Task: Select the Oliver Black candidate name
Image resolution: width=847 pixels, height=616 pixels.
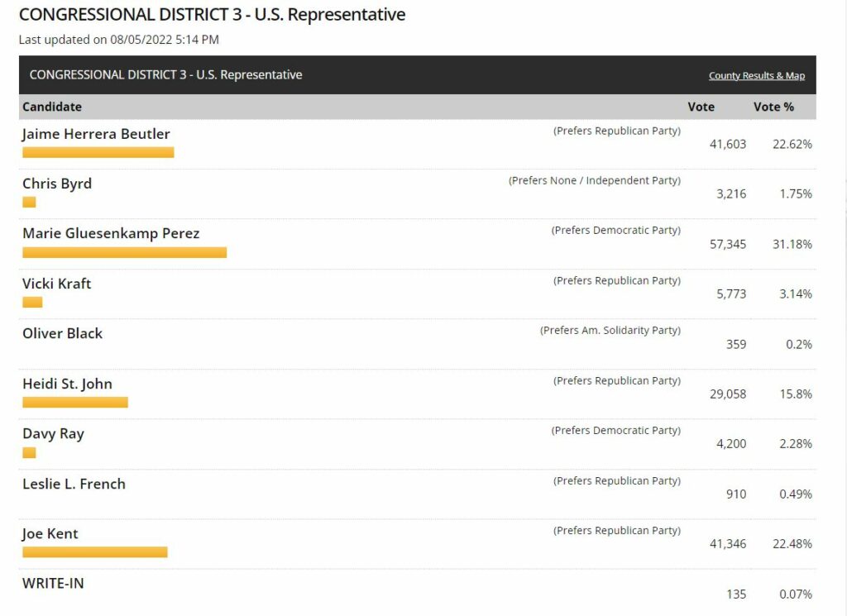Action: coord(63,334)
